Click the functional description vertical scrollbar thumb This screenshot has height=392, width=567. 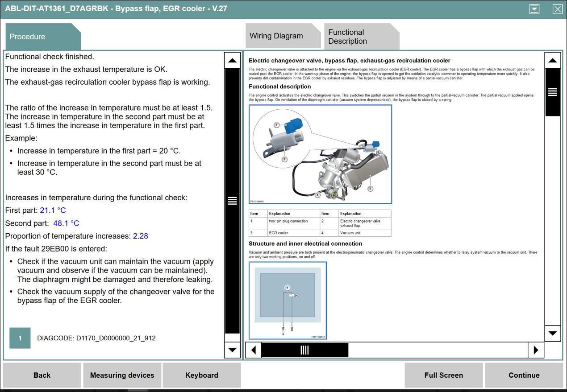point(552,92)
